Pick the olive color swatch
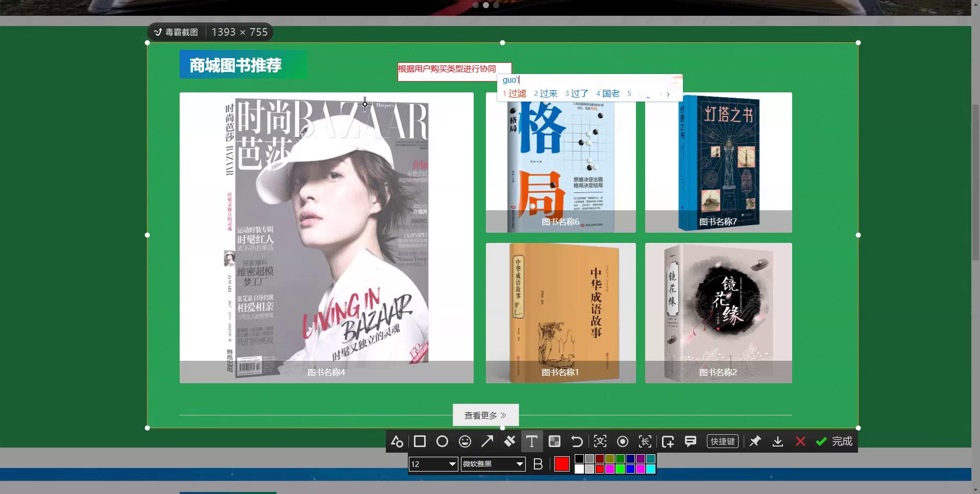Screen dimensions: 980x494 tap(609, 459)
